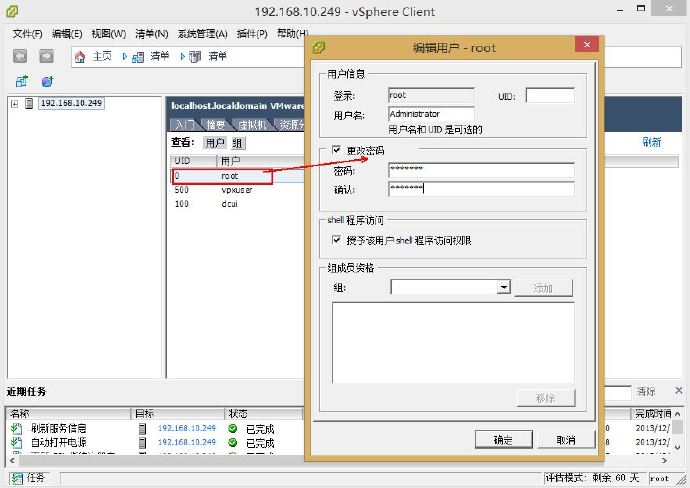Viewport: 690px width, 488px height.
Task: Click green completed status icon in 自动打开电源 row
Action: coord(233,442)
